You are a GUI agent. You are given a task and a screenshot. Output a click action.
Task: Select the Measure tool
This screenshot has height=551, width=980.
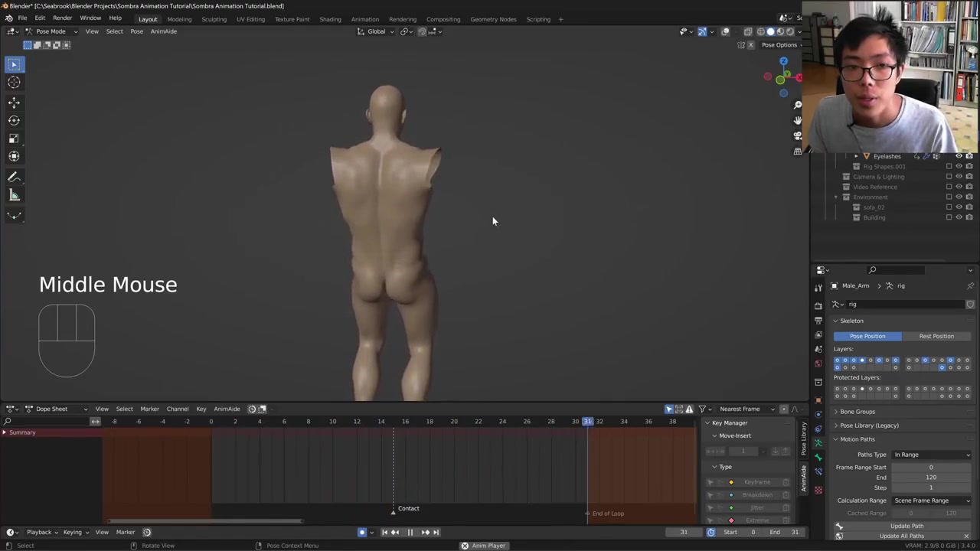14,195
